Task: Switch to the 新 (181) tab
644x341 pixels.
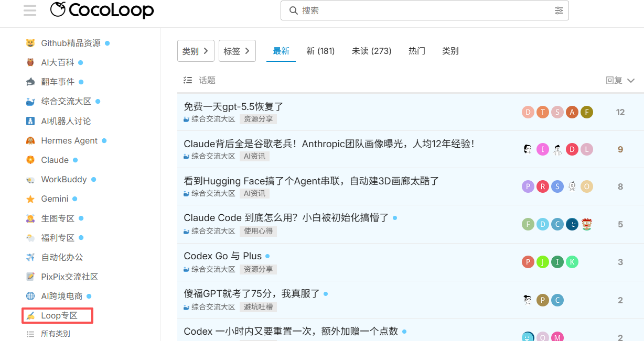Action: 320,51
